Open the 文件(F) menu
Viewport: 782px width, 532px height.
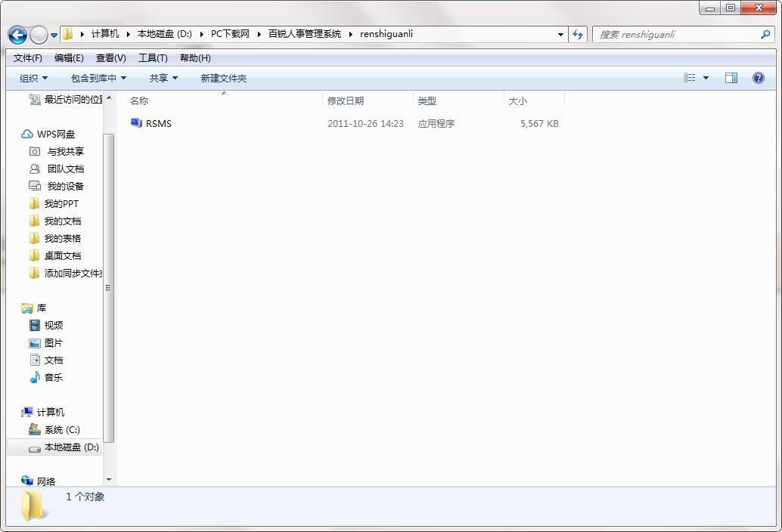[x=28, y=57]
